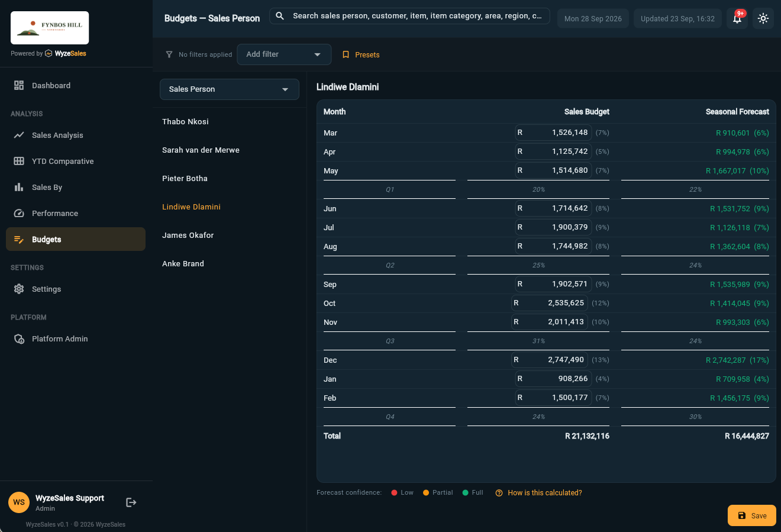Click May seasonal forecast R 1,667,017
The height and width of the screenshot is (532, 781).
[725, 171]
